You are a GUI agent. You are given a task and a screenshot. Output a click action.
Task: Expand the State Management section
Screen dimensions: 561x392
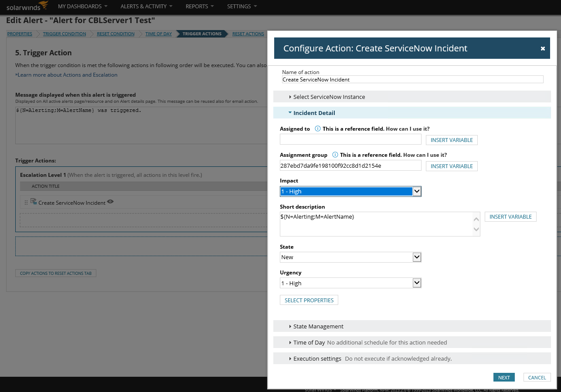point(318,326)
